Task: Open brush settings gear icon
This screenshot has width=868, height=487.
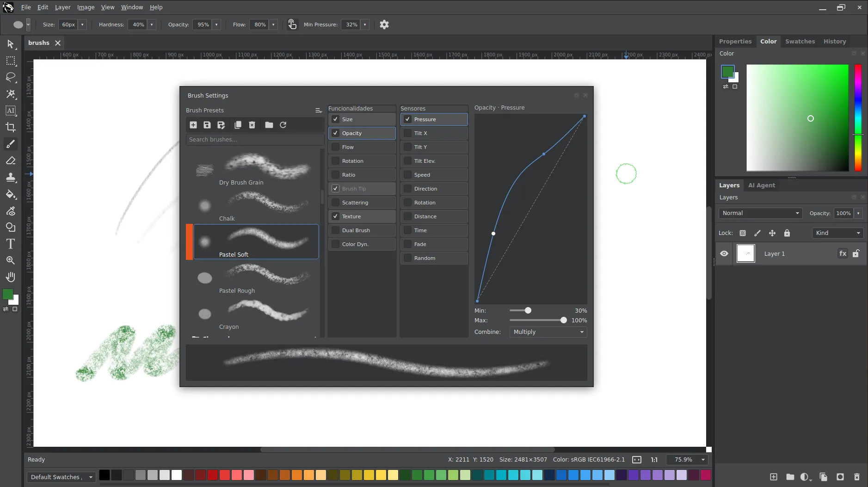Action: click(x=384, y=25)
